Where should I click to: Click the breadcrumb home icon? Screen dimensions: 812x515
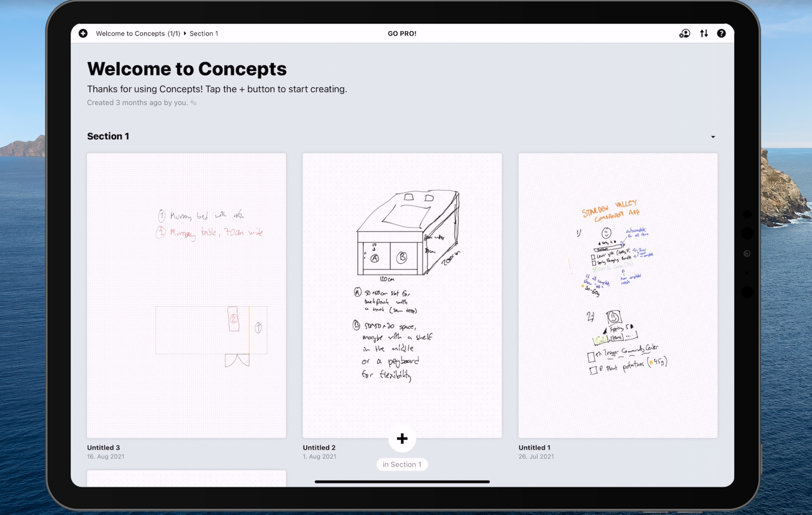(83, 33)
